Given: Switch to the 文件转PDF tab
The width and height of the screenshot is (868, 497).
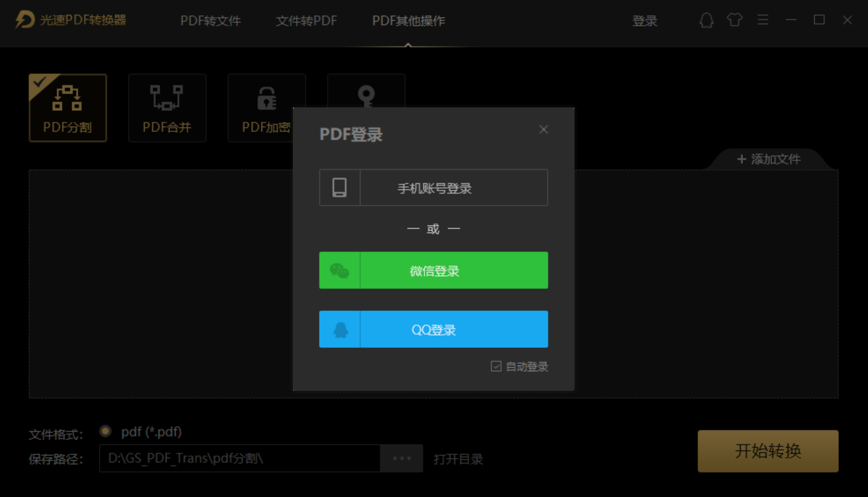Looking at the screenshot, I should (305, 21).
